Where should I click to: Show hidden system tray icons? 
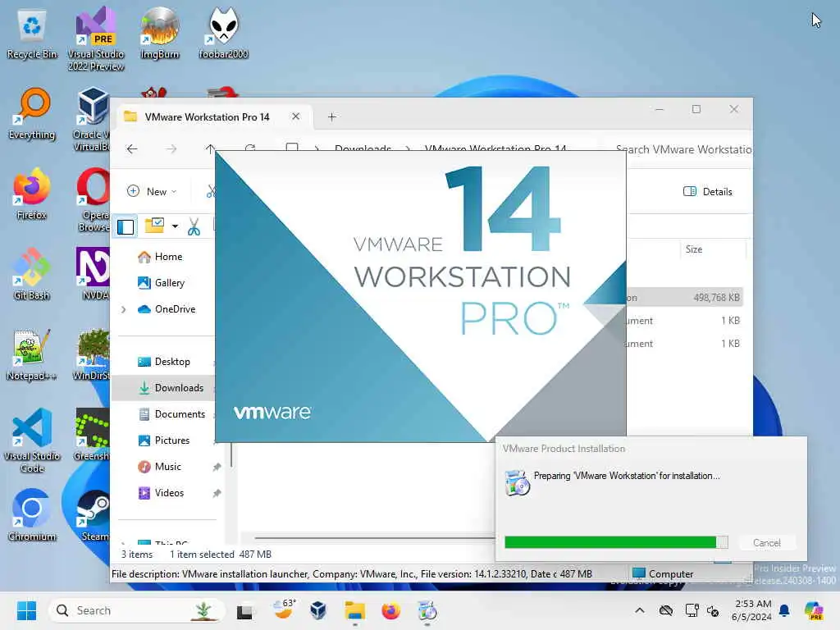tap(640, 610)
